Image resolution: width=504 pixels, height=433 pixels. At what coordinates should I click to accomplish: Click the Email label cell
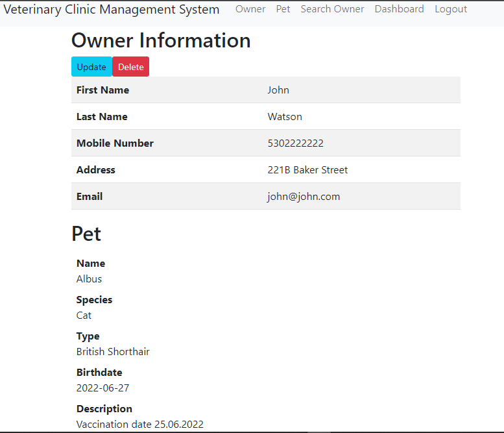[90, 197]
